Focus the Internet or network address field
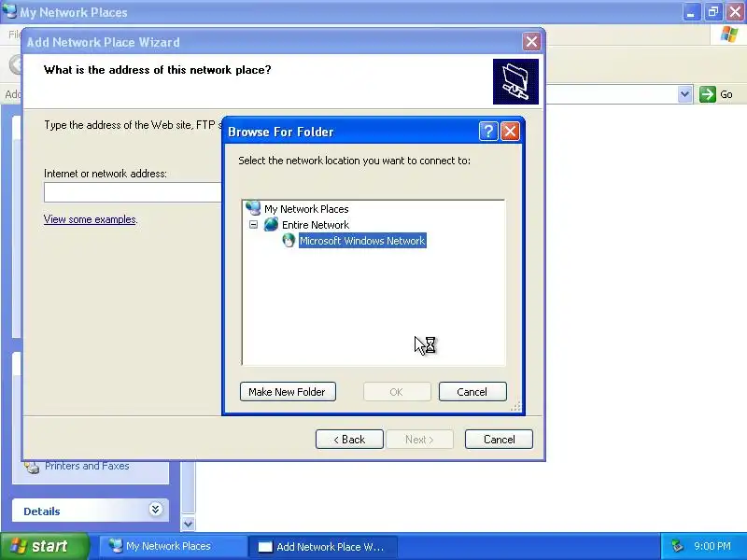747x560 pixels. [133, 192]
